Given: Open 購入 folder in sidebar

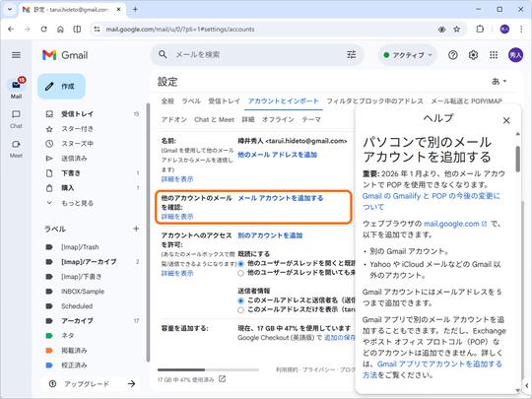Looking at the screenshot, I should click(x=92, y=188).
